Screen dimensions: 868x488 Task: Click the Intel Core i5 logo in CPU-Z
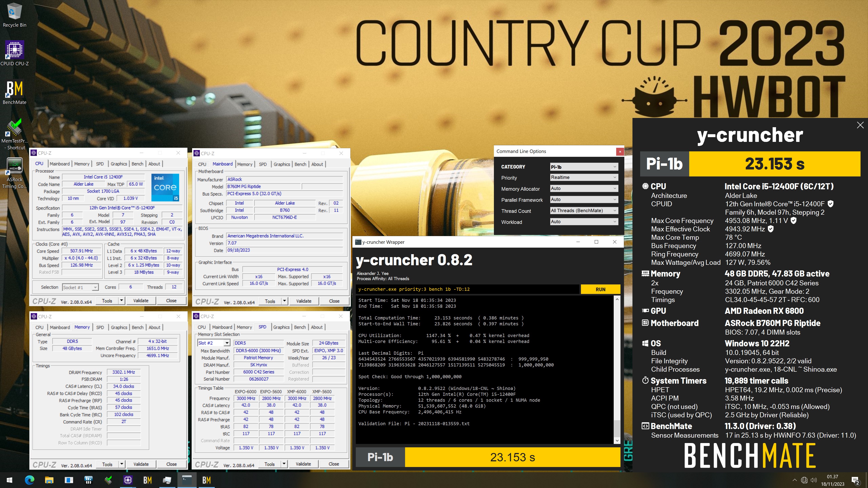point(165,187)
